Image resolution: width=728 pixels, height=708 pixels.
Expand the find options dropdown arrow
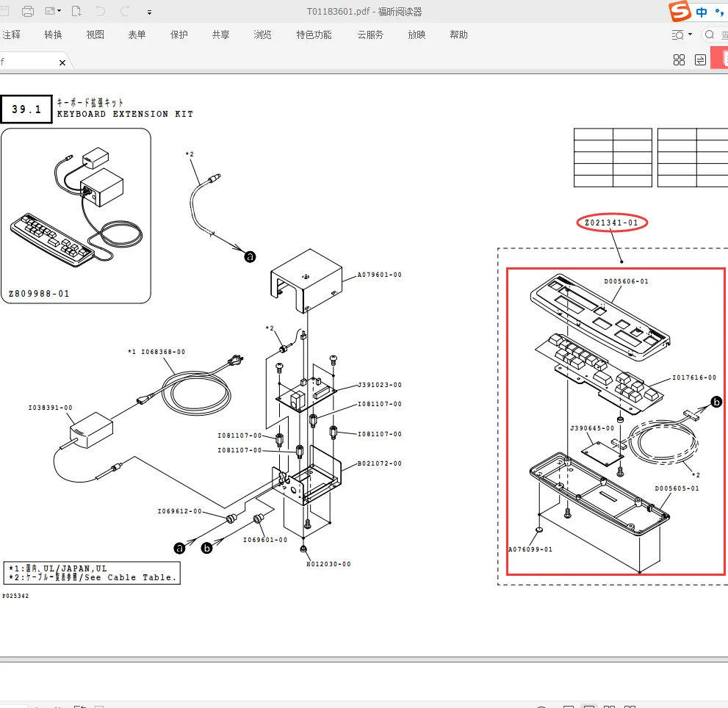point(690,35)
